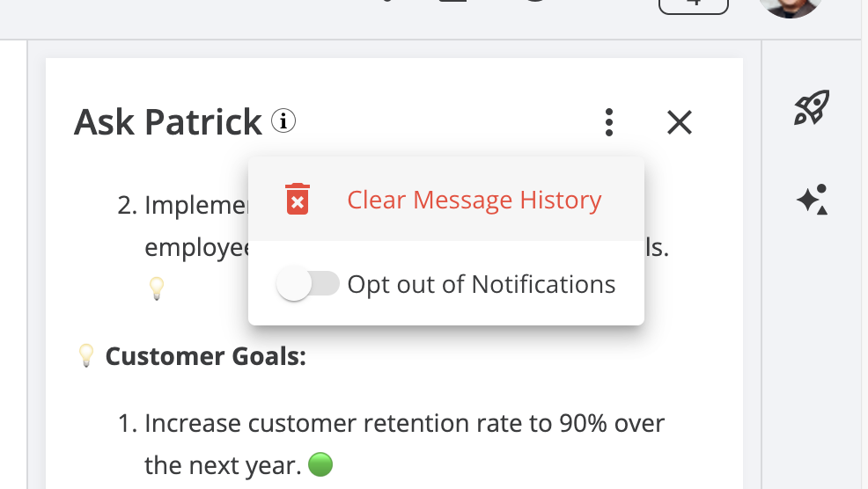Click "the next year" line of text
This screenshot has width=868, height=489.
[224, 463]
